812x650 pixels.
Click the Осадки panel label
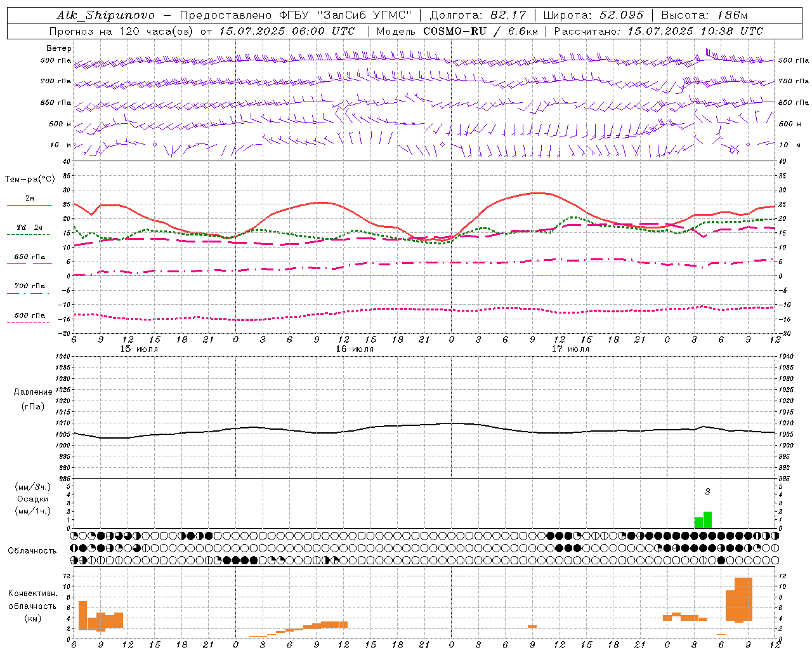pyautogui.click(x=33, y=499)
